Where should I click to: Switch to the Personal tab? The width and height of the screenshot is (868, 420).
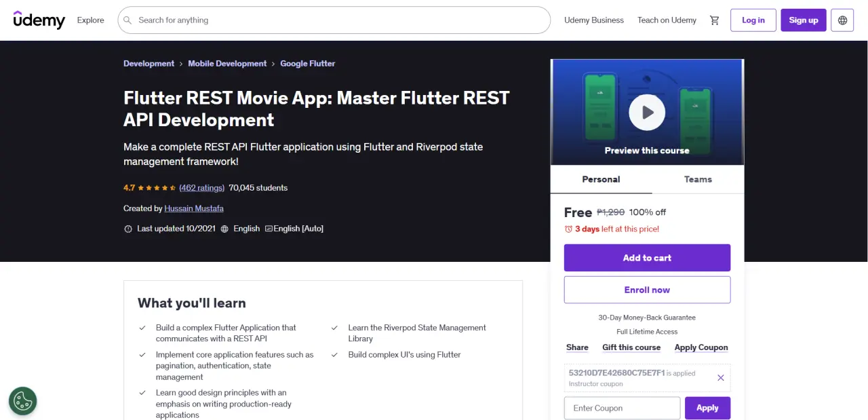(601, 179)
